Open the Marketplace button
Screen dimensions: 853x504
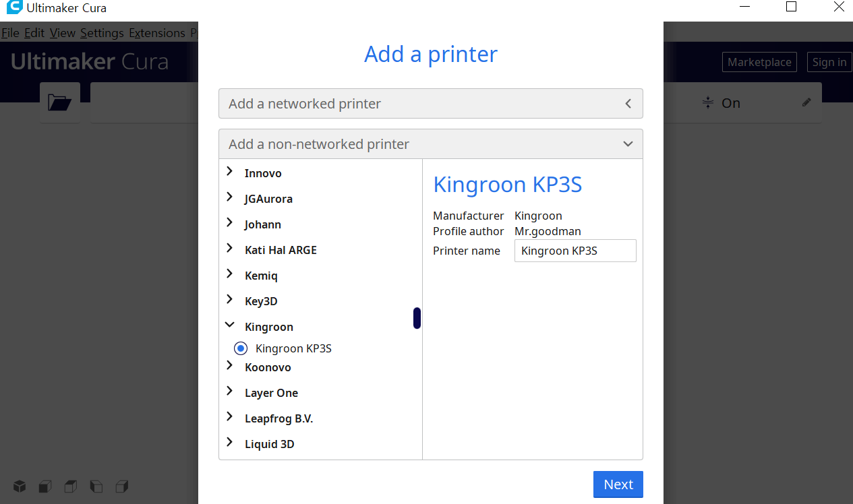click(759, 62)
